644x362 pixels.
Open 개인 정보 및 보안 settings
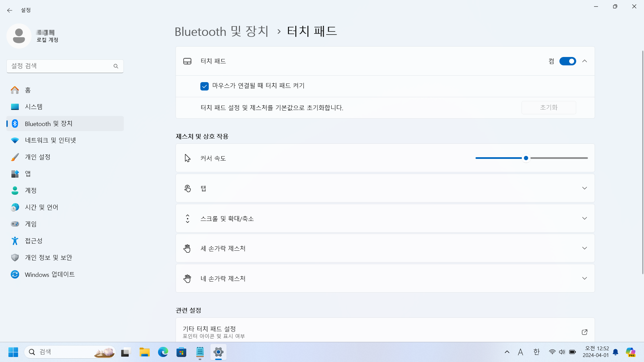[65, 257]
